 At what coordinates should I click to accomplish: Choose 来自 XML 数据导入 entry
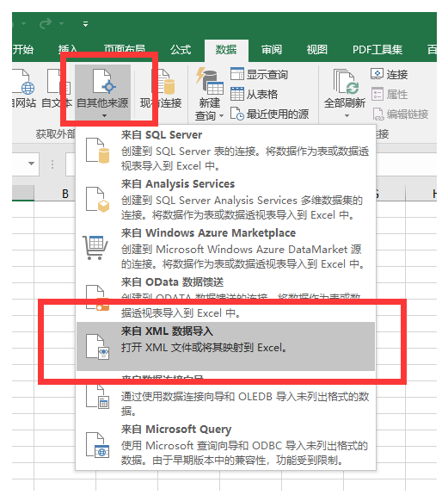point(225,346)
